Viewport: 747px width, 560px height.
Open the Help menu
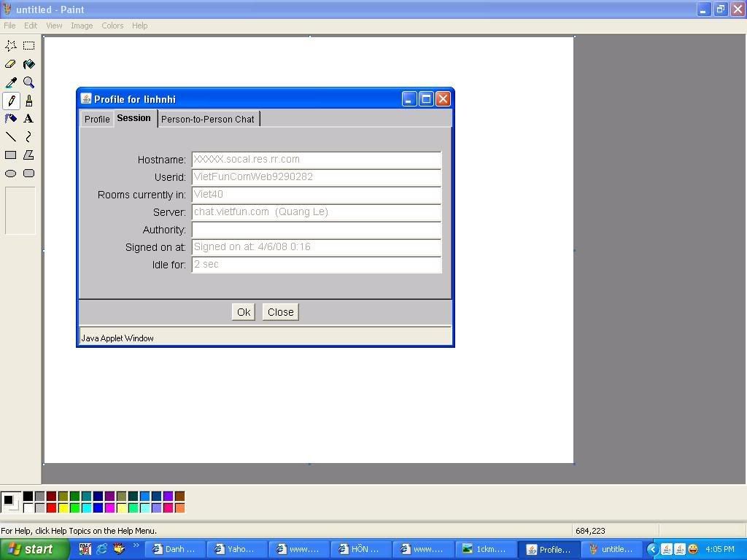coord(139,26)
